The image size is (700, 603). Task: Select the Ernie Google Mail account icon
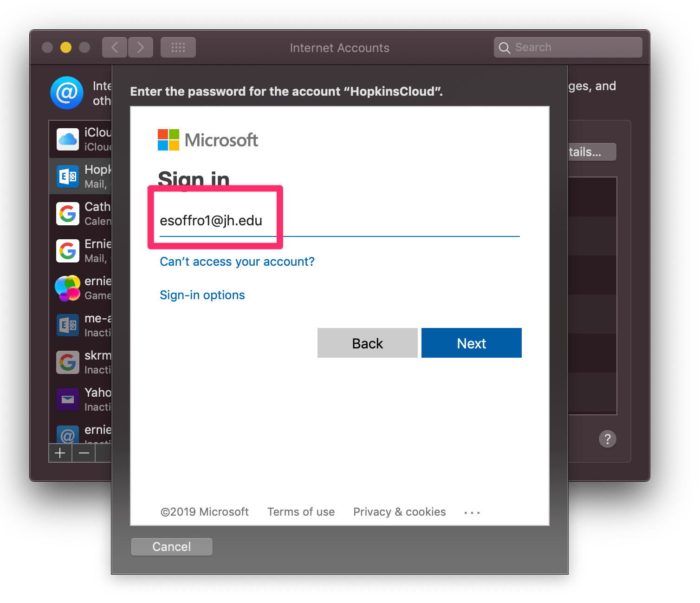(68, 251)
